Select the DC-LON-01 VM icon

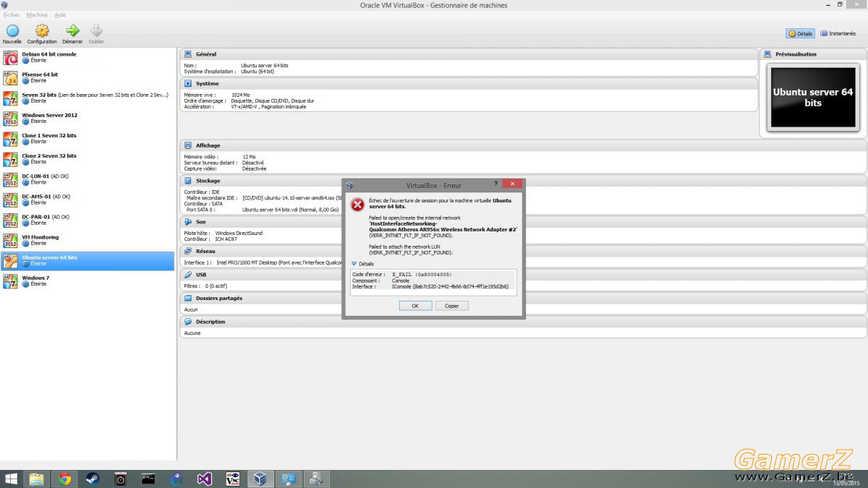tap(11, 179)
